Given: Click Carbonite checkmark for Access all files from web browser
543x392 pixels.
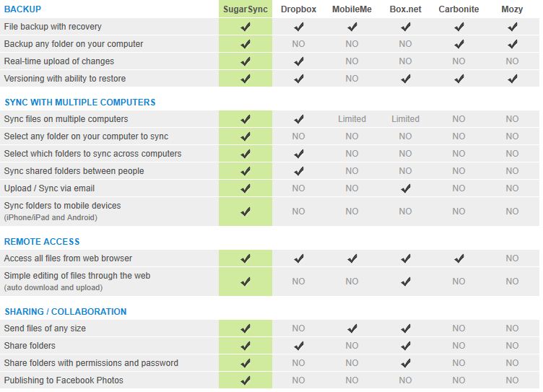Looking at the screenshot, I should pos(459,258).
